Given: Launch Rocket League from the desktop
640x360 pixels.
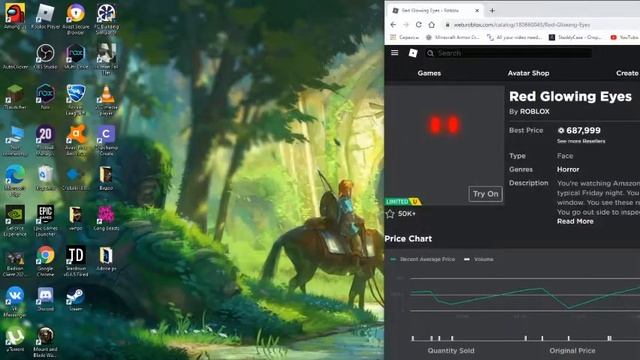Looking at the screenshot, I should coord(76,99).
